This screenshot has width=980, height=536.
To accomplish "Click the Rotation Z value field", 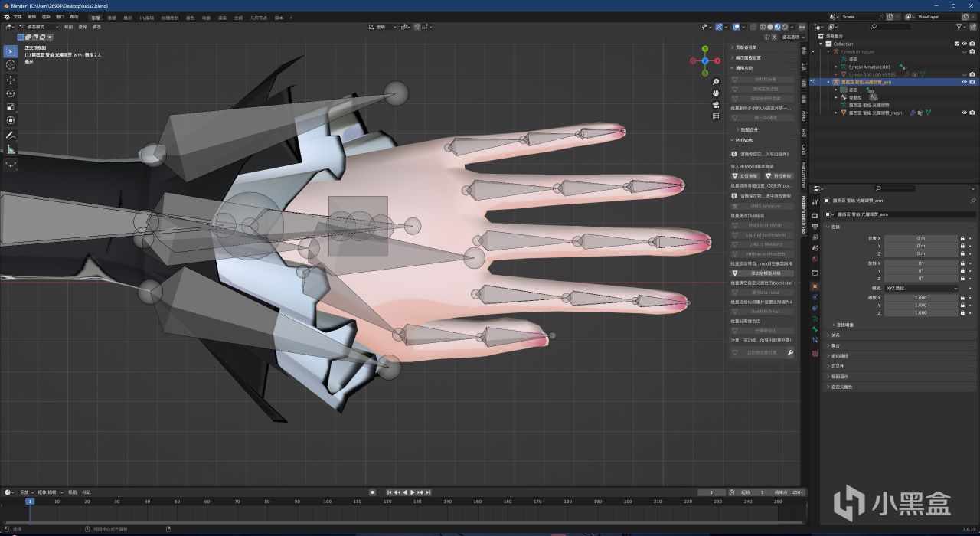I will pyautogui.click(x=921, y=278).
